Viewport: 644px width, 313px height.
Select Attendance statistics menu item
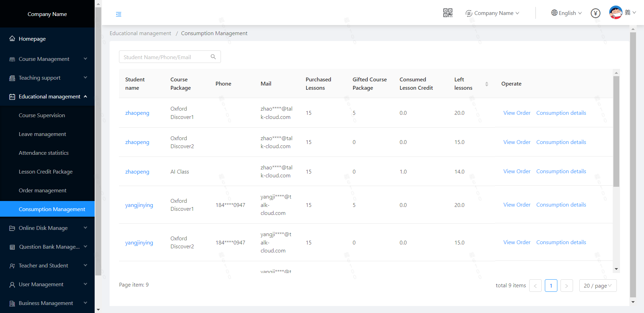[x=43, y=153]
